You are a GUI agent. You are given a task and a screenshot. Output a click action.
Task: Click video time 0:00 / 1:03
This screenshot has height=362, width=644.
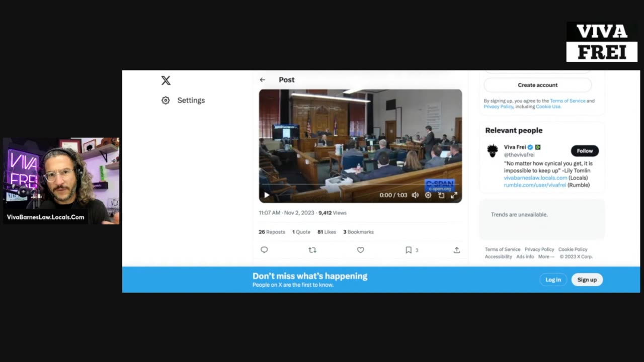tap(393, 195)
